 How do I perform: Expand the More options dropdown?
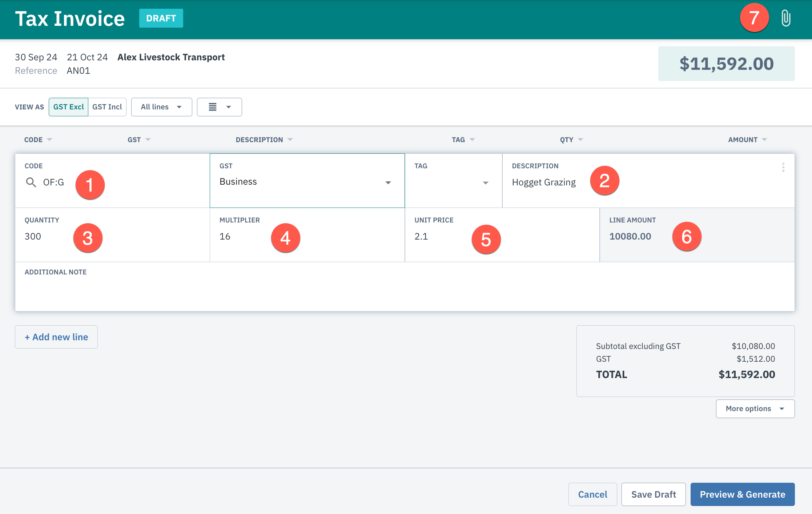[755, 409]
